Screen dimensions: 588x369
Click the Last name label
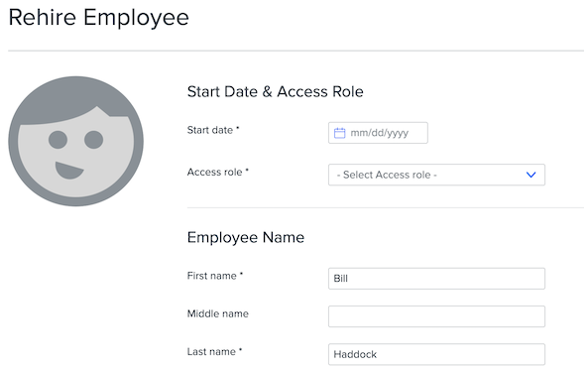click(214, 352)
